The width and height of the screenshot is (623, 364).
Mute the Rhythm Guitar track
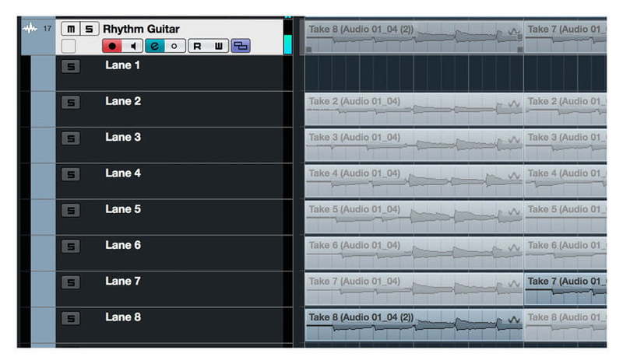pos(71,29)
